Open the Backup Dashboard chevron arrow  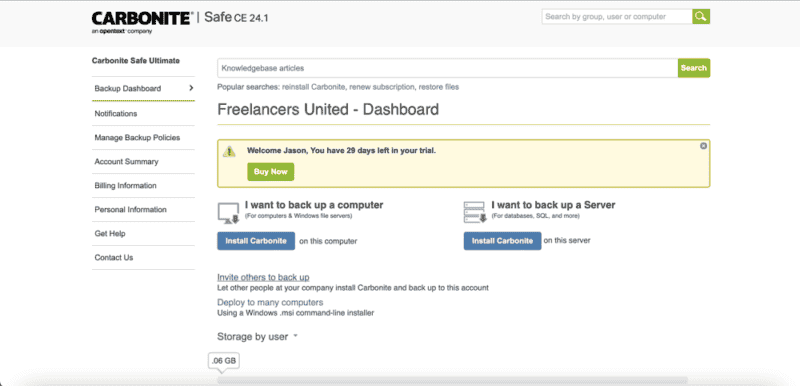[191, 88]
